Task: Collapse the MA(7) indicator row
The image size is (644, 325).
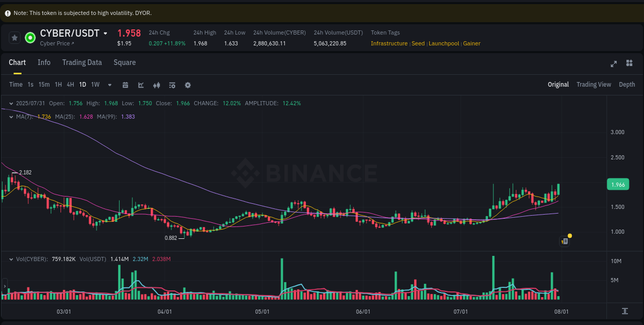Action: 11,117
